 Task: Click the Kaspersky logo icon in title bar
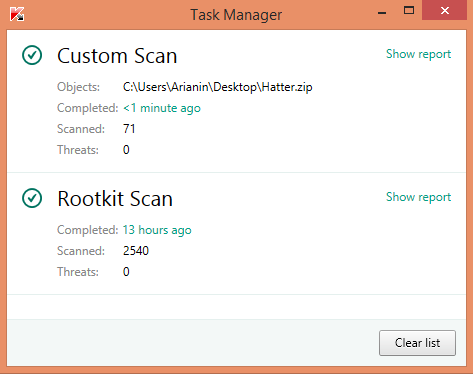pos(17,14)
